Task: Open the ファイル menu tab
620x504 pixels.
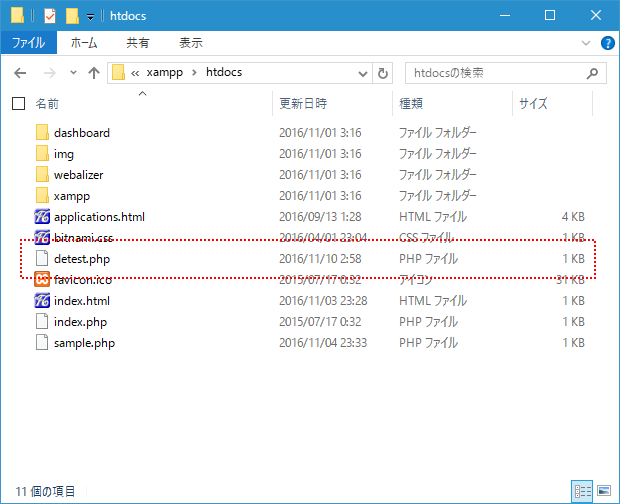Action: pyautogui.click(x=28, y=43)
